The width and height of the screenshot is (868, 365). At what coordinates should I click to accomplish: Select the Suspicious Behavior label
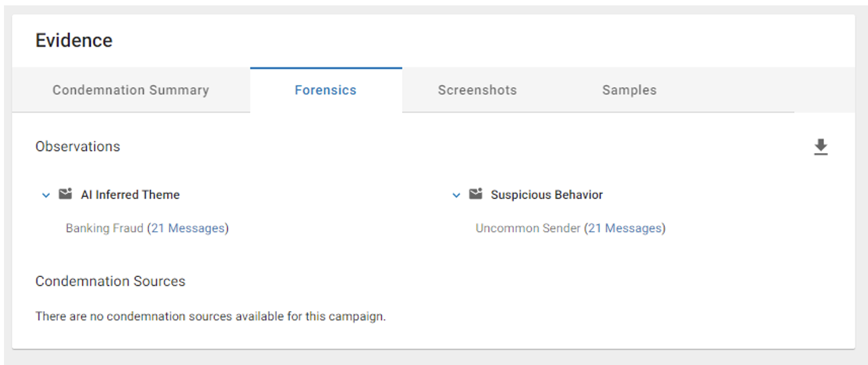547,195
